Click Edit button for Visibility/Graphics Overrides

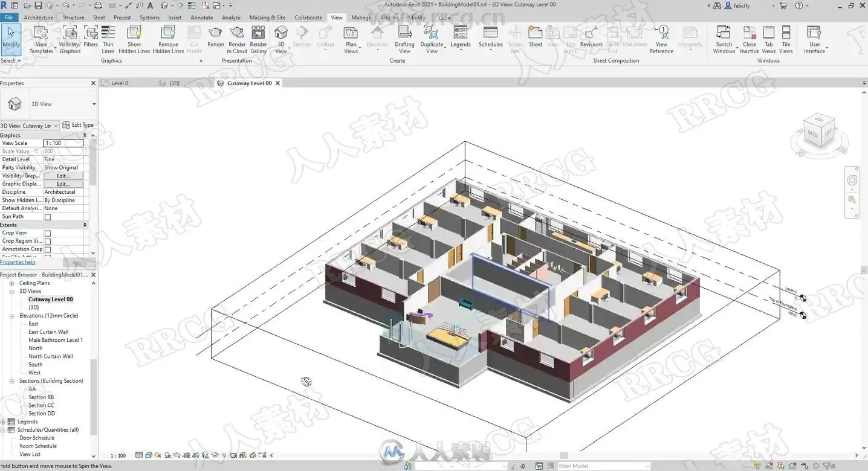(63, 176)
